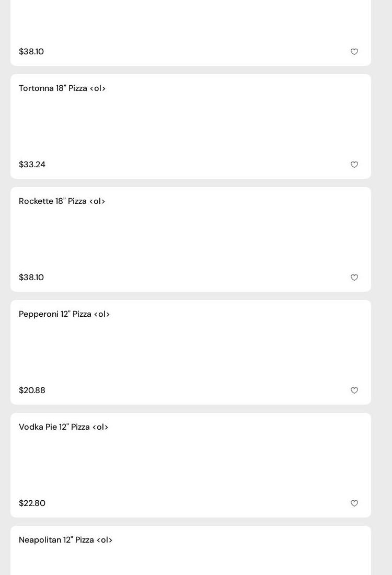
Task: Tap the heart icon on Rockette 18" Pizza
Action: click(354, 278)
